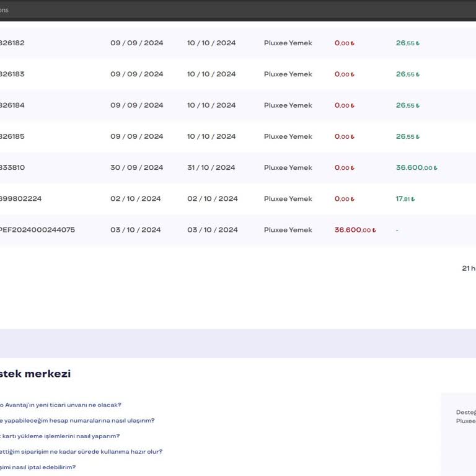Select the transaction row ending in 826182
This screenshot has height=476, width=476.
238,43
